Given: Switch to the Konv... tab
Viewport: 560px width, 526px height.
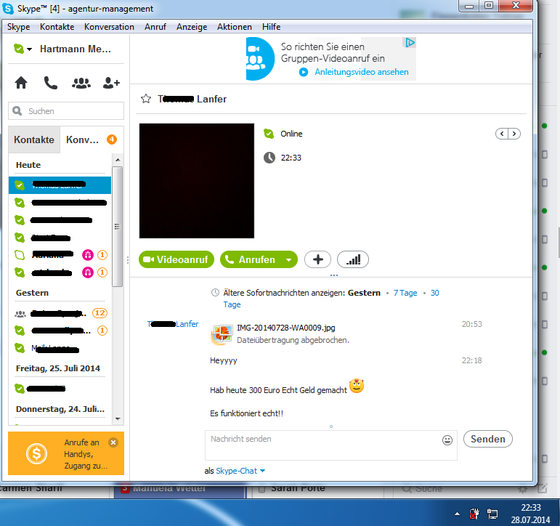Looking at the screenshot, I should (92, 140).
